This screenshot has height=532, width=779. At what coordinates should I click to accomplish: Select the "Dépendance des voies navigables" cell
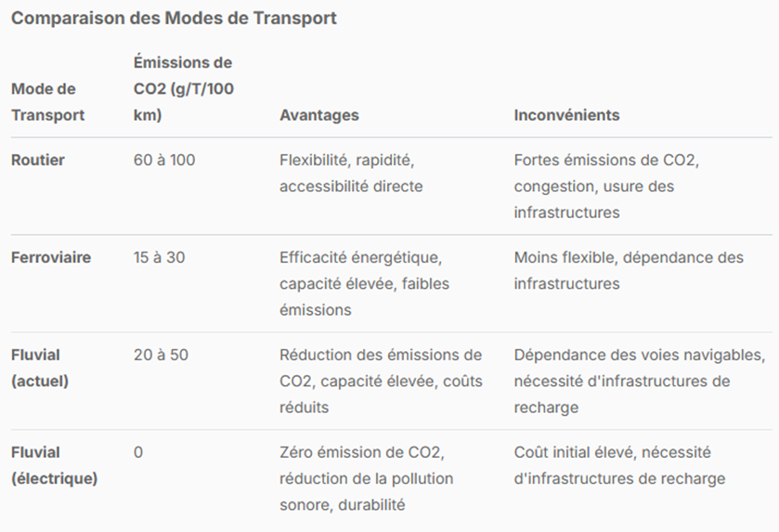pos(639,381)
